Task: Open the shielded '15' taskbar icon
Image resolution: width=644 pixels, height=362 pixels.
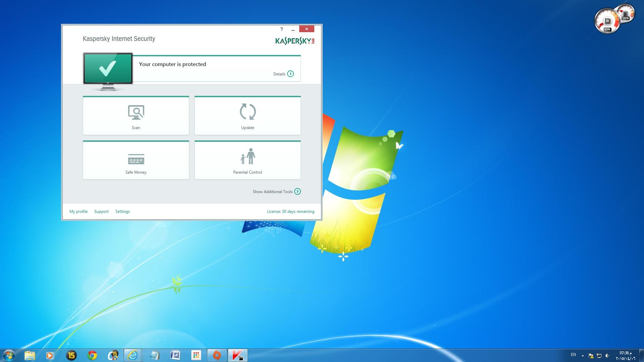Action: click(x=113, y=355)
